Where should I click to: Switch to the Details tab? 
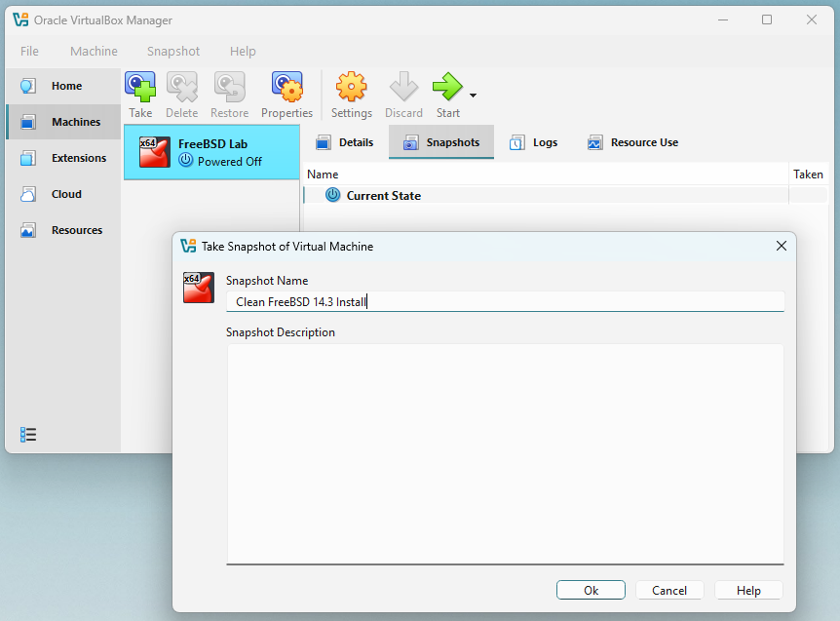click(x=344, y=142)
